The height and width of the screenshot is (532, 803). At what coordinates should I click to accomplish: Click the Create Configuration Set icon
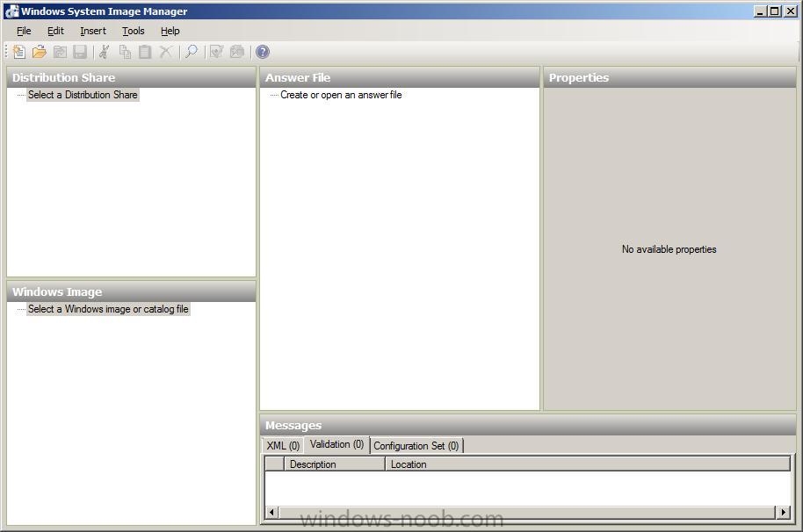(x=237, y=52)
